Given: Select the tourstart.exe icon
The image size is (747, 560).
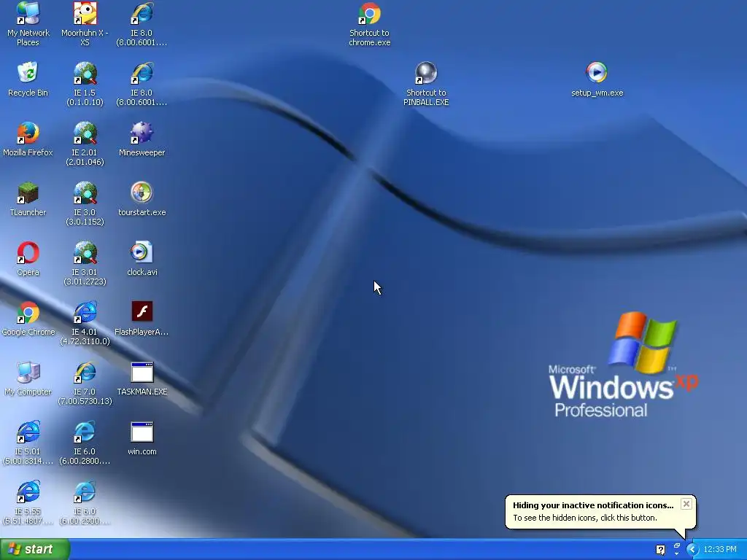Looking at the screenshot, I should pos(142,192).
